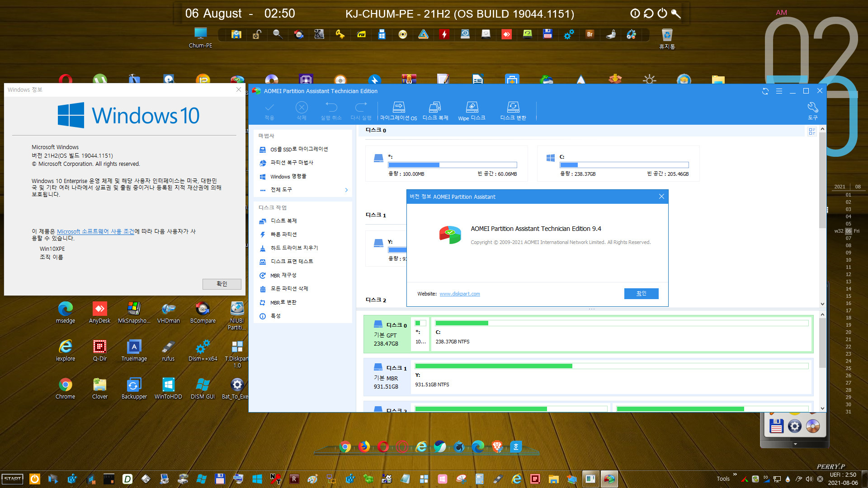Viewport: 868px width, 488px height.
Task: Select Disk 0 GPT header in disk map
Action: (x=387, y=334)
